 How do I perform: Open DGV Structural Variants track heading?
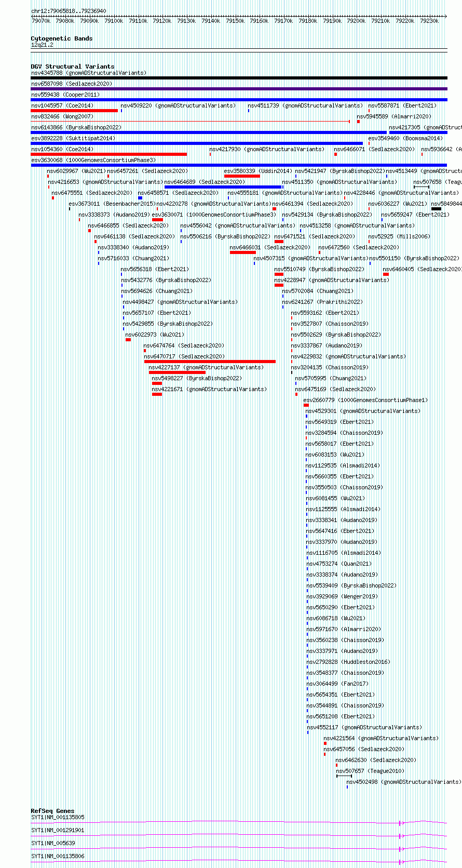pos(73,66)
